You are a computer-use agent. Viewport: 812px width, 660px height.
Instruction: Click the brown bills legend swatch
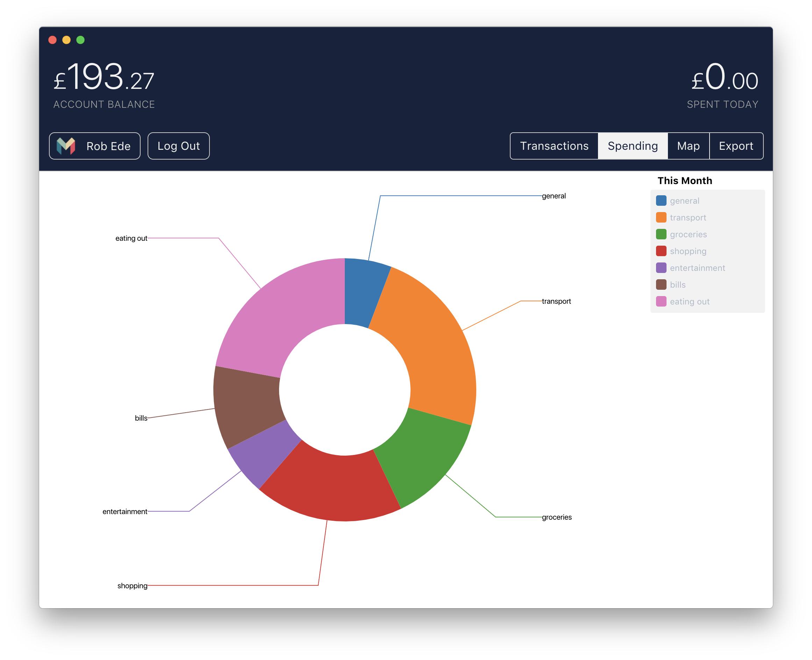[661, 285]
